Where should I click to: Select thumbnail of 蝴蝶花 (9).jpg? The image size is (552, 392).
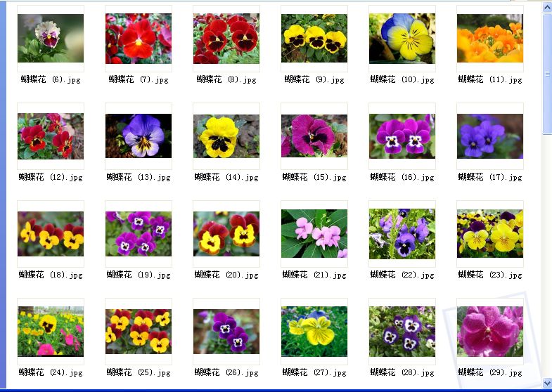(x=314, y=39)
